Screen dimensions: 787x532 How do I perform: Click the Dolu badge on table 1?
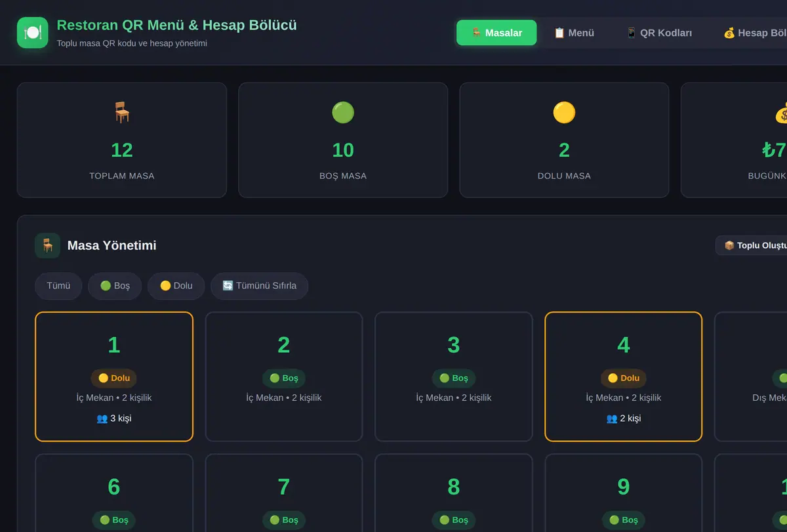pos(114,378)
